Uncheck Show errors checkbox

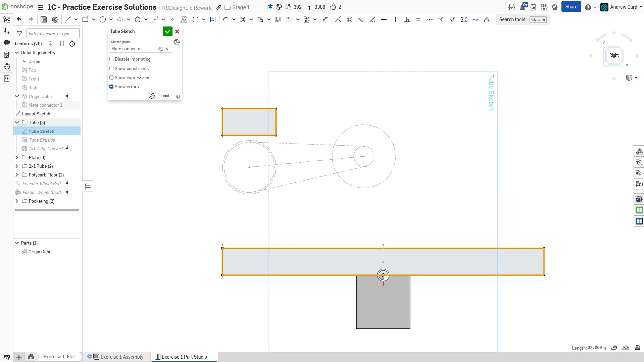tap(111, 87)
